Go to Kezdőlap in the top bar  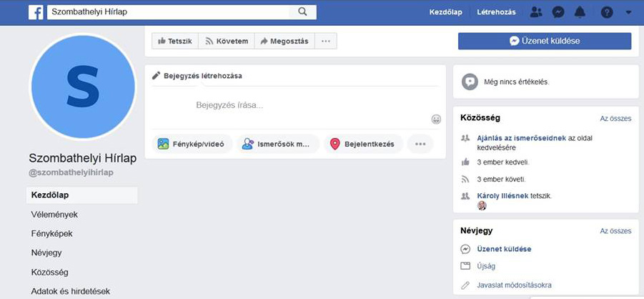(445, 12)
